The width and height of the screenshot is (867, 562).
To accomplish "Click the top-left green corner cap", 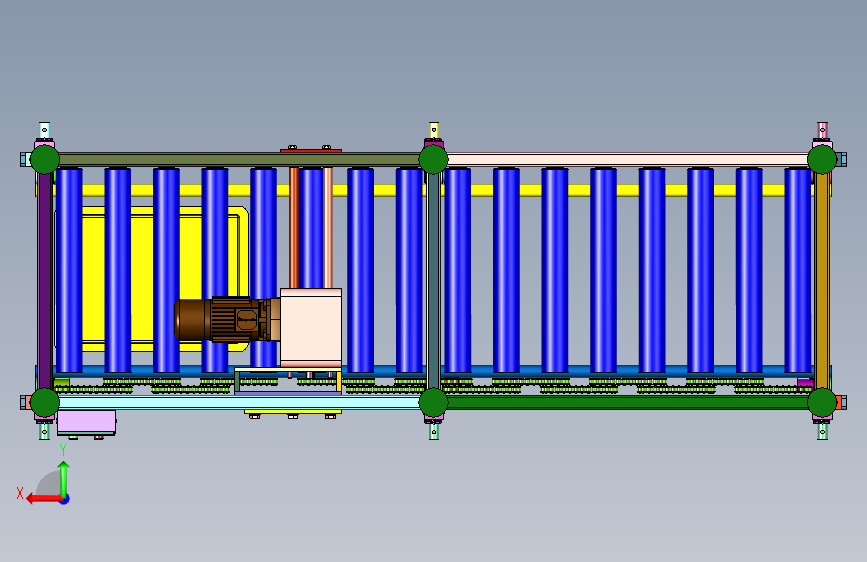I will pyautogui.click(x=45, y=159).
